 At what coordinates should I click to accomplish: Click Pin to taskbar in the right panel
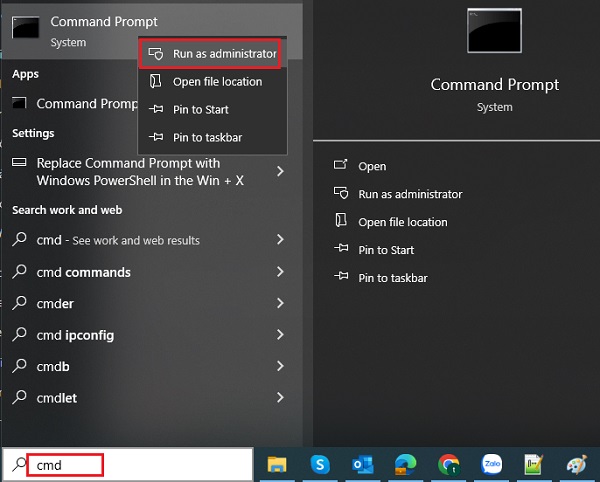tap(393, 278)
